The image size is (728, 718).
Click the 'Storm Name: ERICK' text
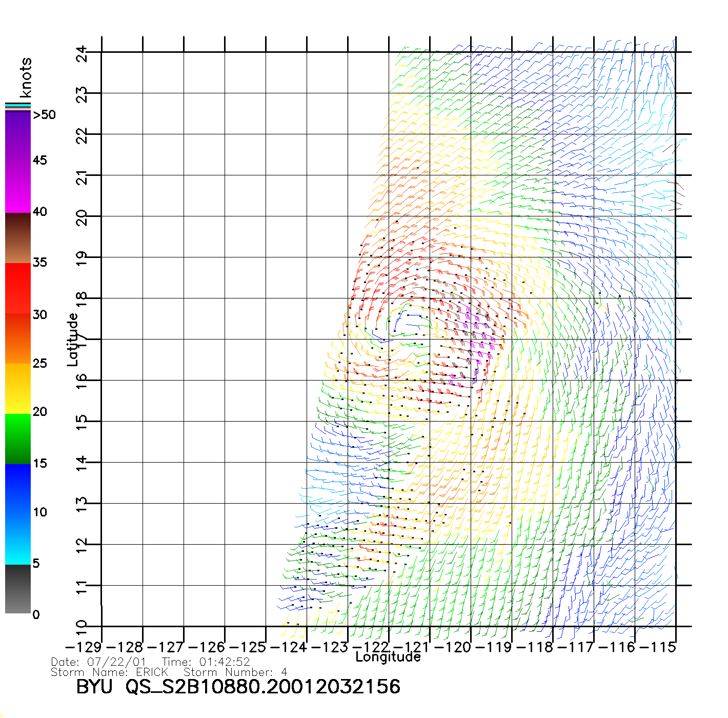coord(110,672)
